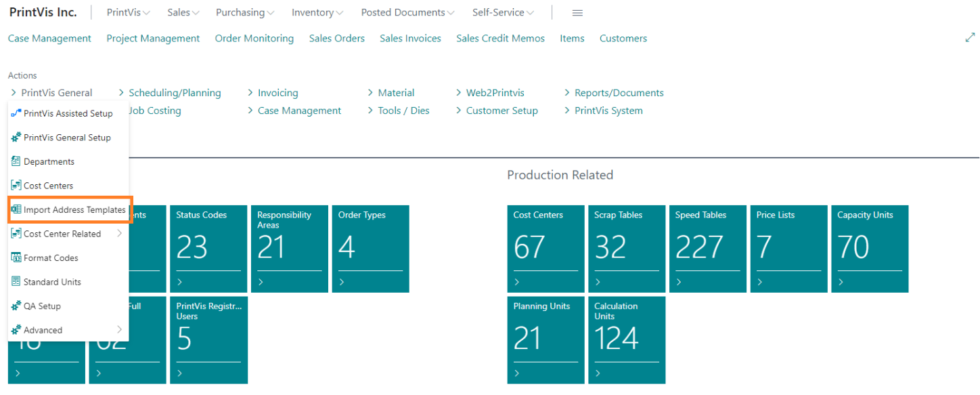Click the Advanced menu gear icon

(x=16, y=330)
